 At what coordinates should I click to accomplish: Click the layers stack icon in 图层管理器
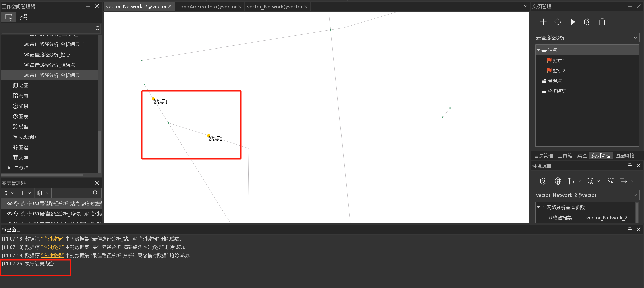40,193
